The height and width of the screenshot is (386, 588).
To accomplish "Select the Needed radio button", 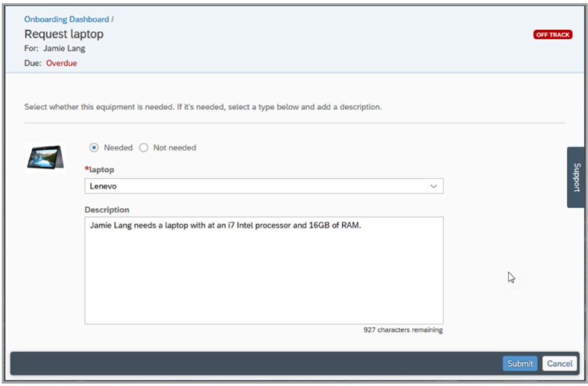I will tap(94, 148).
